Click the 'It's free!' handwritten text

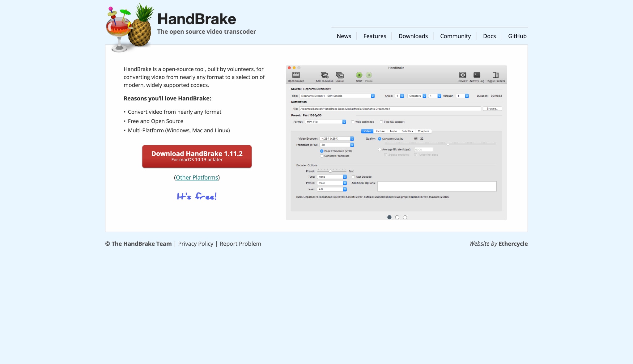point(197,196)
